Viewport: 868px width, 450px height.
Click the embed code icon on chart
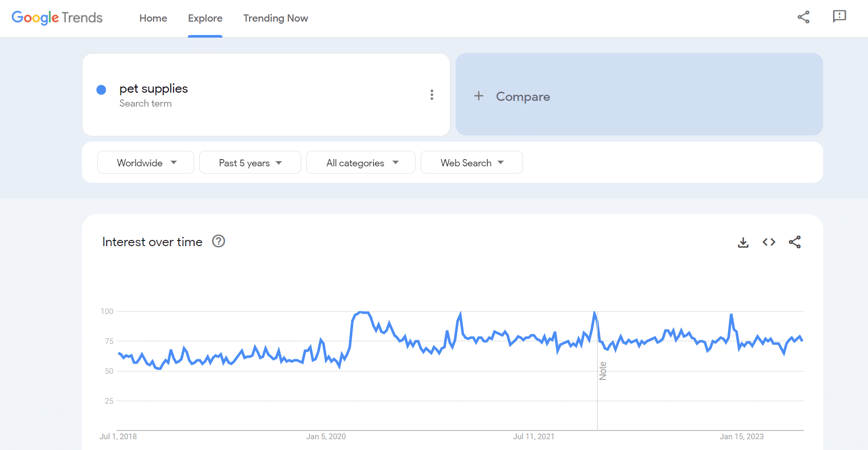click(769, 243)
